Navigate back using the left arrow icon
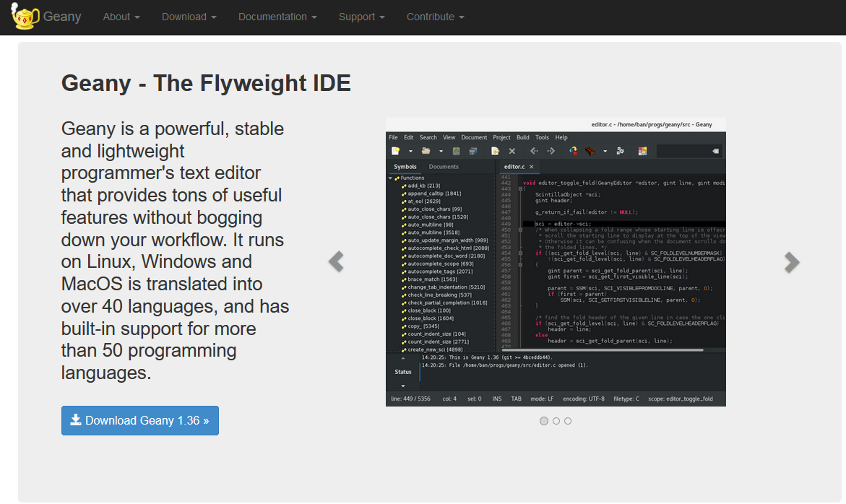The image size is (846, 504). click(534, 151)
